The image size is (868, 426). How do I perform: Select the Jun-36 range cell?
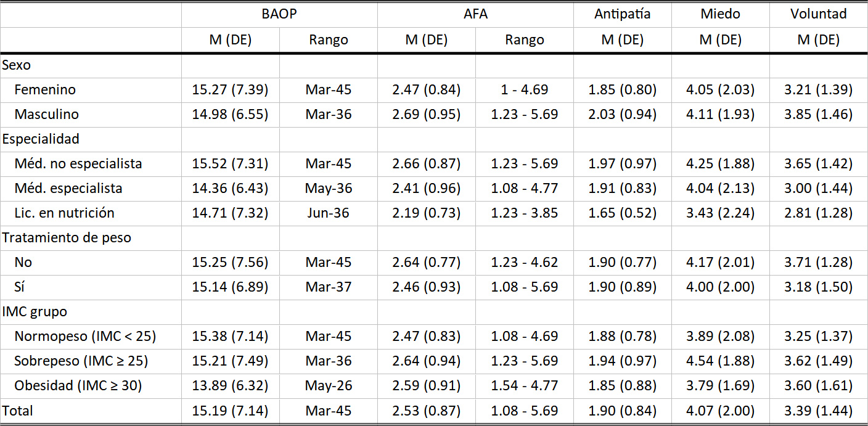(328, 213)
